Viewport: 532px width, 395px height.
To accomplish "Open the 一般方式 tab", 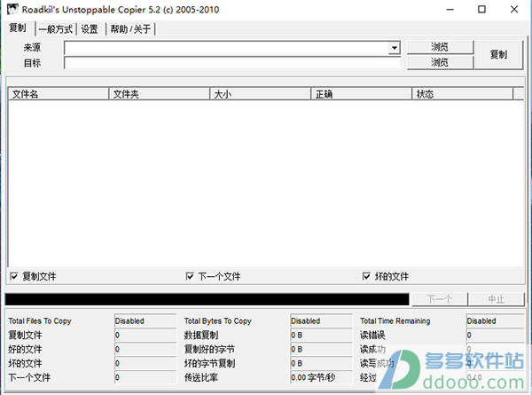I will (56, 29).
